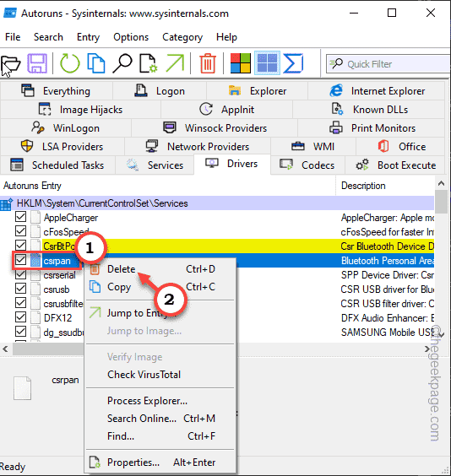Screen dimensions: 451x476
Task: Click the Delete trash can toolbar icon
Action: point(208,63)
